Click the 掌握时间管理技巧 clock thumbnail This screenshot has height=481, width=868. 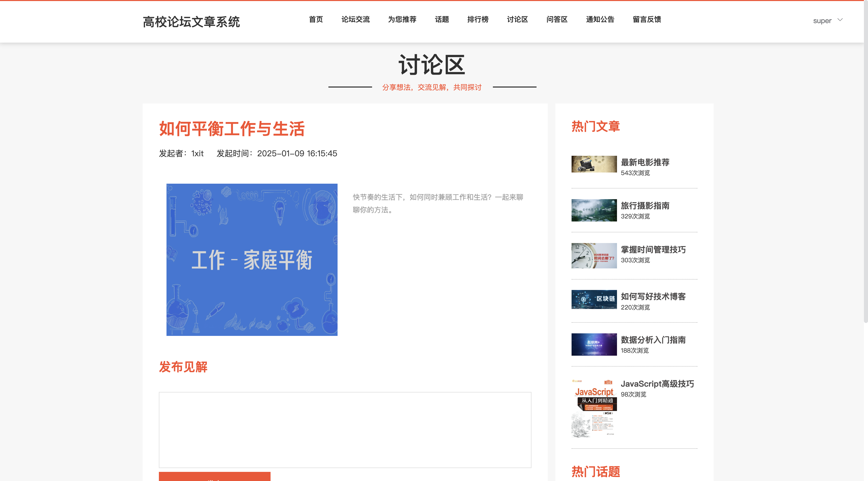tap(594, 256)
